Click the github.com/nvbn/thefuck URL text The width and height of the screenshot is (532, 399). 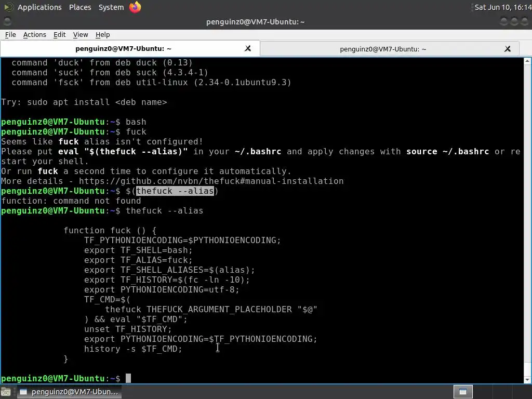coord(211,181)
